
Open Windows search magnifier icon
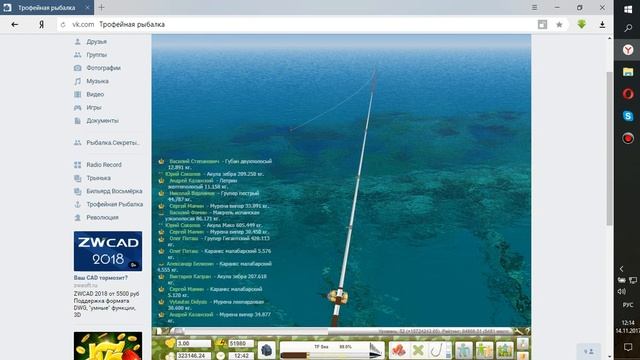tap(628, 28)
